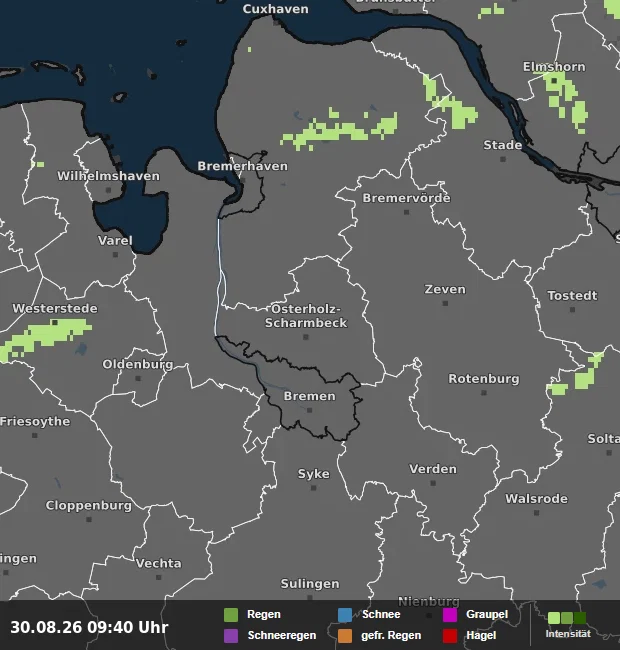Click the city marker below Rotenburg label
The width and height of the screenshot is (620, 650).
484,393
